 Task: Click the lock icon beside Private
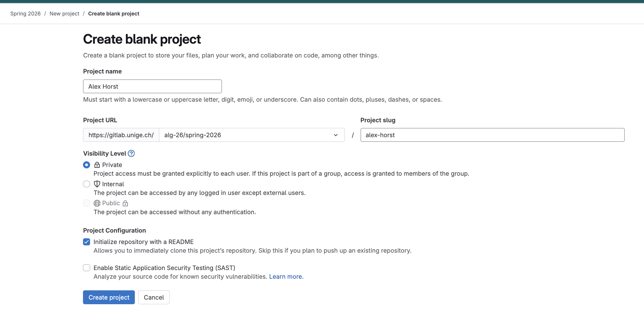97,165
